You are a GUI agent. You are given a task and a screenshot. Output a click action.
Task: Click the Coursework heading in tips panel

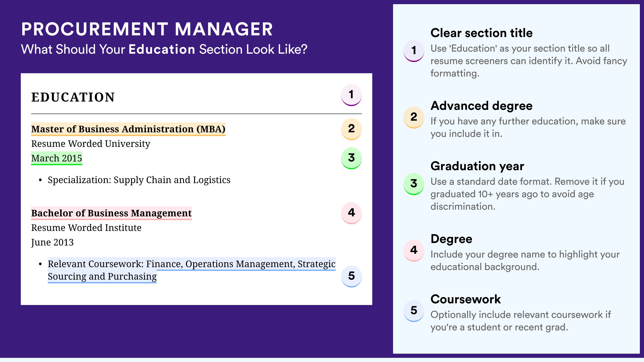[x=466, y=299]
